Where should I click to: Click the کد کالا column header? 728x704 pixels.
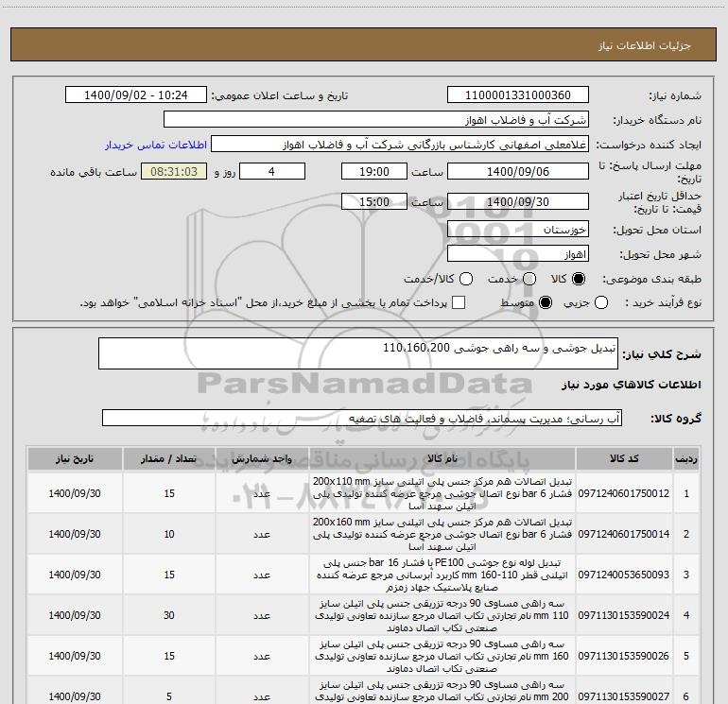pos(624,458)
